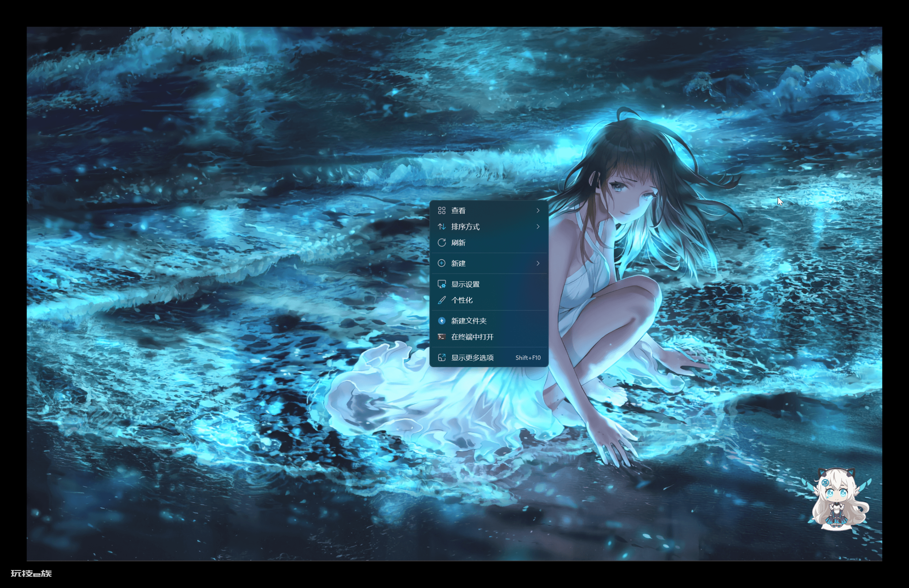Click the Shift+F10 shortcut text
The width and height of the screenshot is (909, 588).
(528, 358)
